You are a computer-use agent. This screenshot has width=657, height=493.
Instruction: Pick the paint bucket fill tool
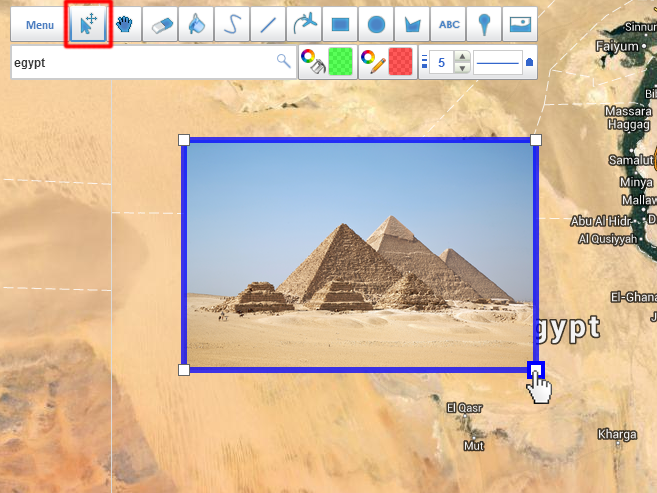point(196,24)
